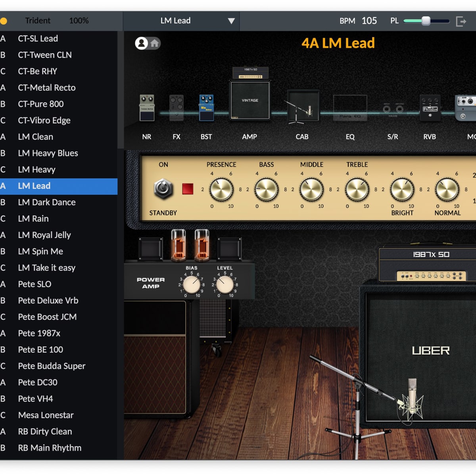476x476 pixels.
Task: Flip the ON/STANDBY toggle switch
Action: pos(163,189)
